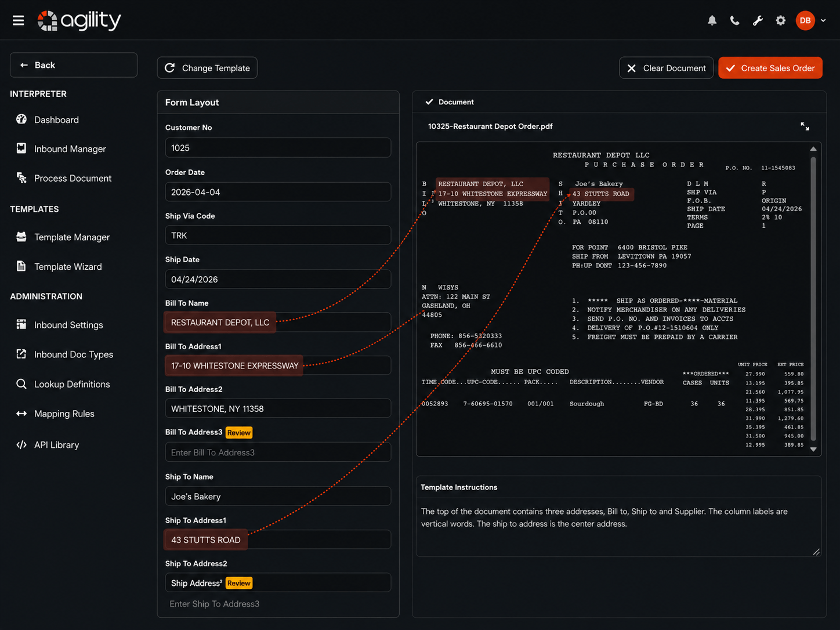Open notifications bell icon
This screenshot has width=840, height=630.
(712, 21)
